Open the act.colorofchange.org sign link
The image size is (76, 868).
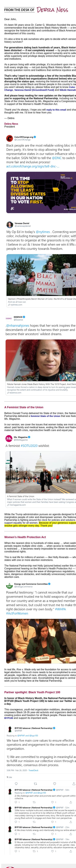tap(33, 166)
